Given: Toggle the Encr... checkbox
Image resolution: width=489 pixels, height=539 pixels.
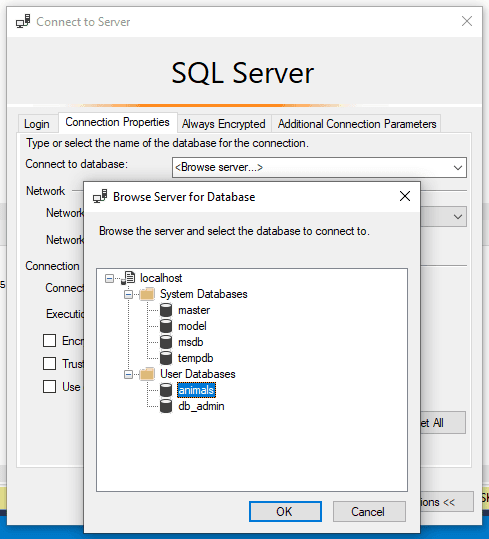Looking at the screenshot, I should pyautogui.click(x=49, y=341).
